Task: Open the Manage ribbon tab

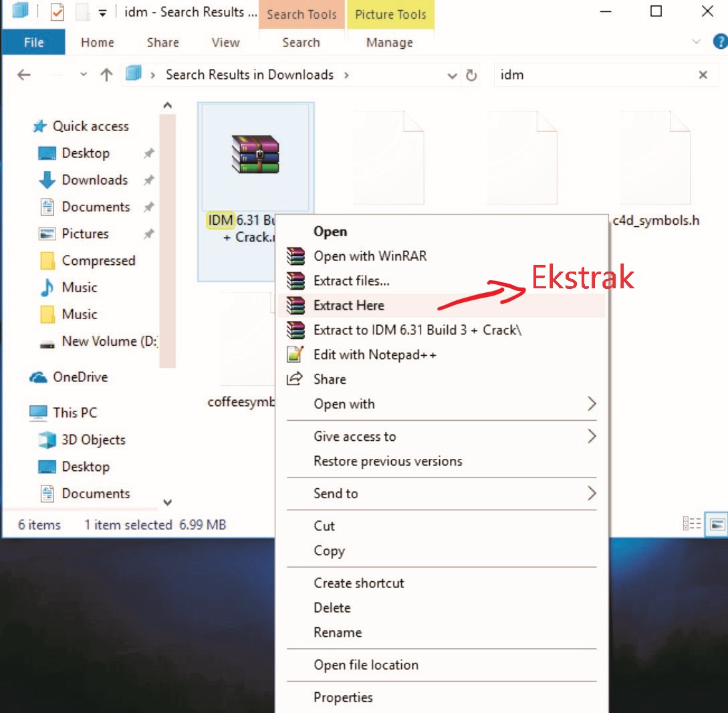Action: click(390, 42)
